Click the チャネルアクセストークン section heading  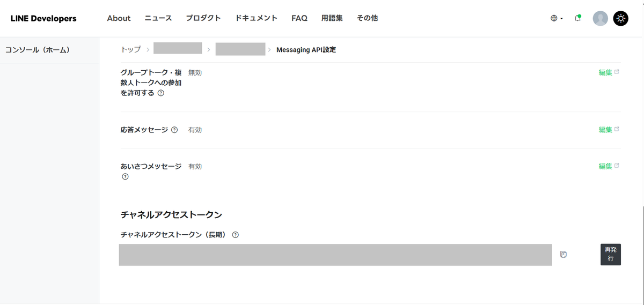172,215
